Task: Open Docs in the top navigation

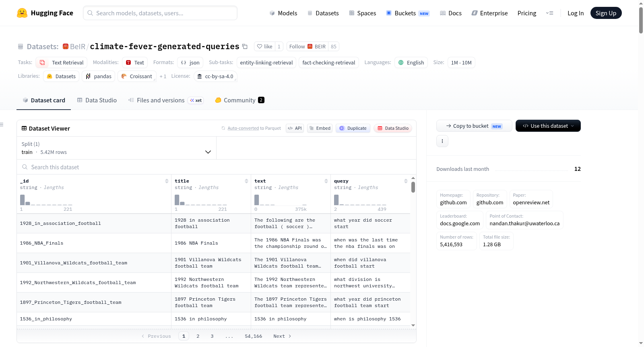Action: [450, 13]
